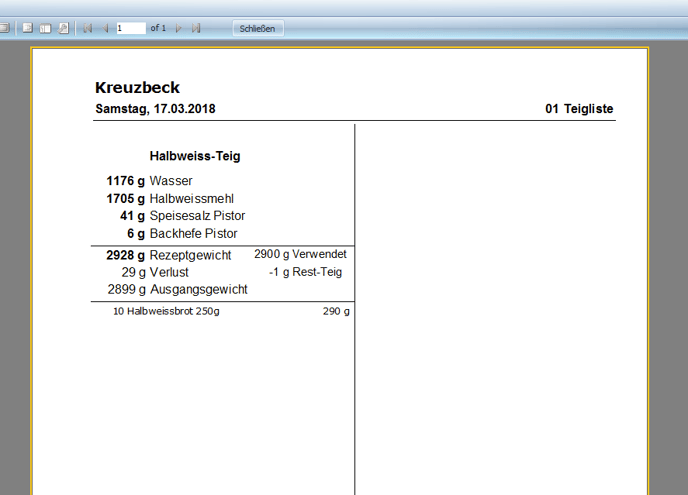Select the '2928 g' recipe weight
Viewport: 688px width, 495px height.
[x=125, y=255]
